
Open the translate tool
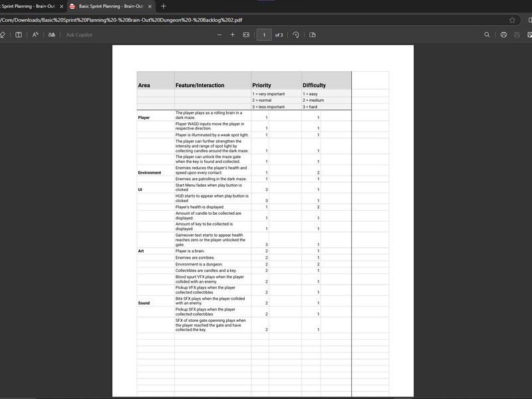tap(51, 35)
